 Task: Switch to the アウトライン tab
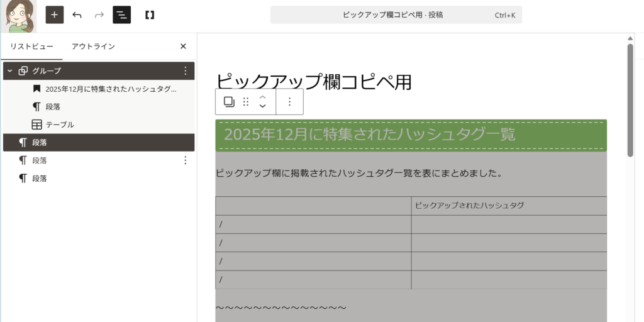click(x=93, y=47)
